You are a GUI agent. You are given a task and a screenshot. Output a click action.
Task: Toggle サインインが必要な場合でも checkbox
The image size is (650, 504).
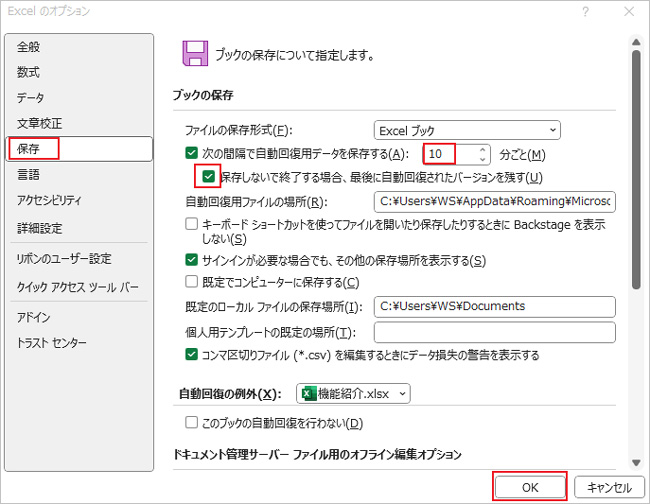coord(191,260)
